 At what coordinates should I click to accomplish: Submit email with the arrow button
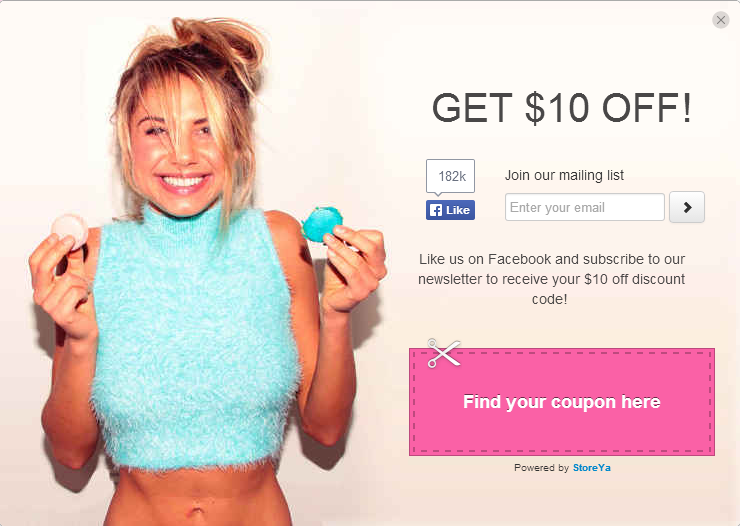[687, 207]
